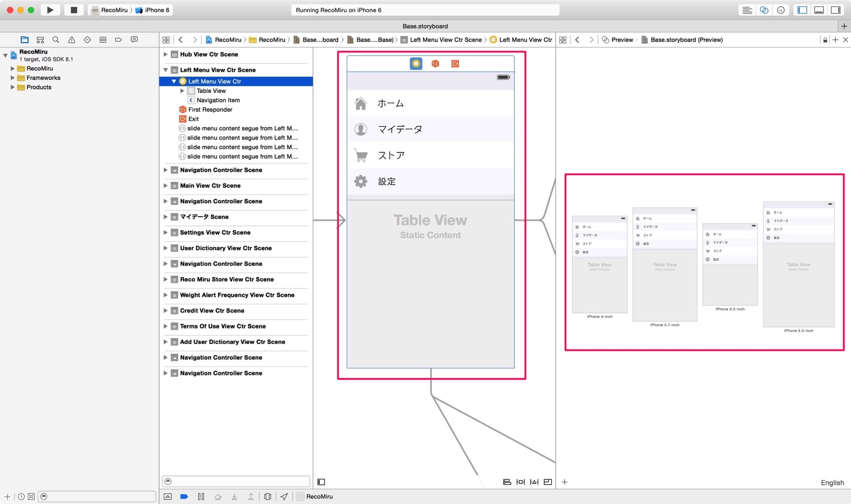Screen dimensions: 851x504
Task: Show the Standard editor
Action: [747, 10]
